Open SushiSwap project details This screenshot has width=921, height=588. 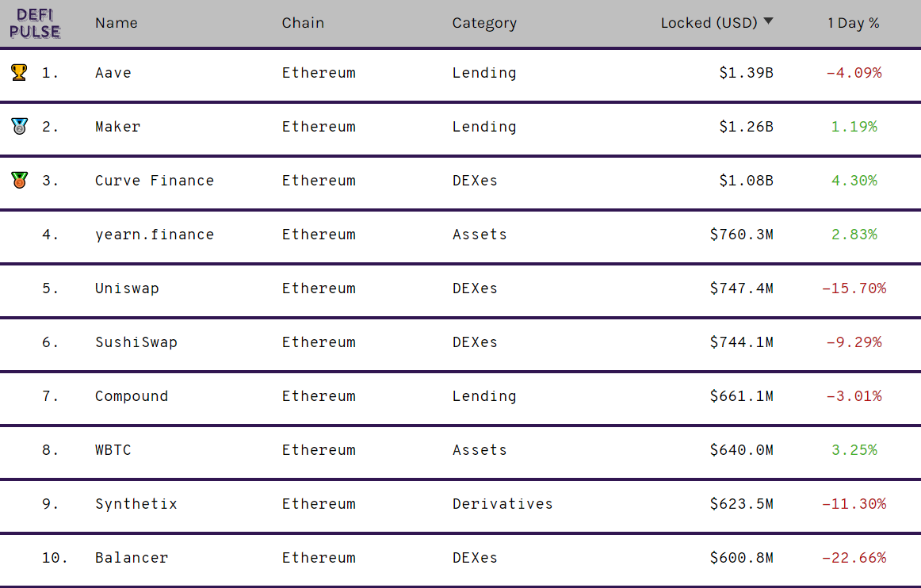136,342
